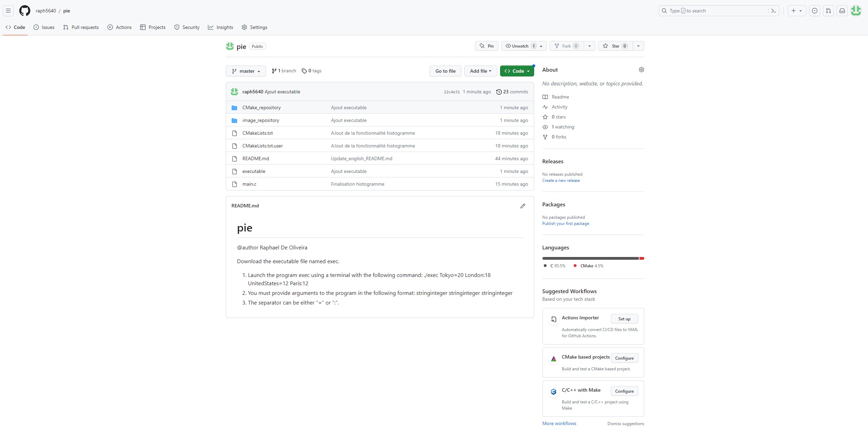
Task: Pin the pie repository
Action: pyautogui.click(x=486, y=46)
